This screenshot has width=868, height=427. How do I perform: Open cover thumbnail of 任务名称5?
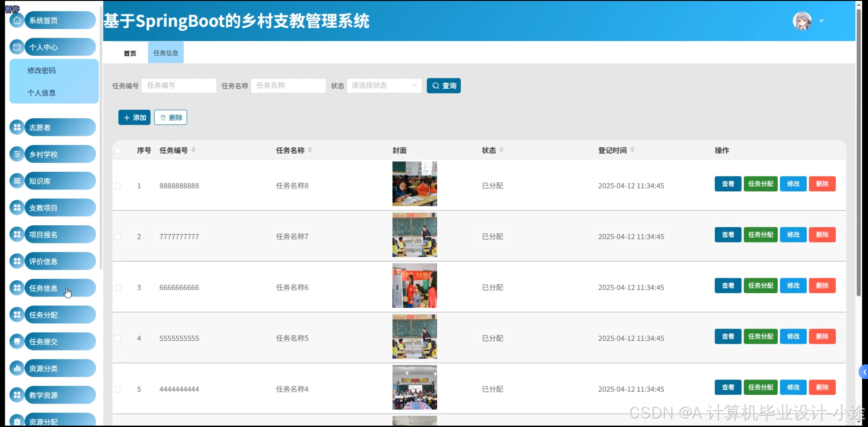[414, 336]
